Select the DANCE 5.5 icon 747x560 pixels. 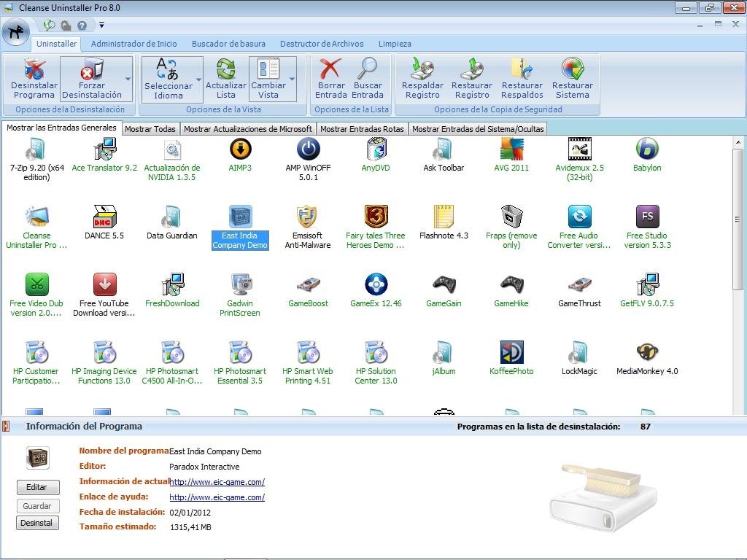pos(104,217)
